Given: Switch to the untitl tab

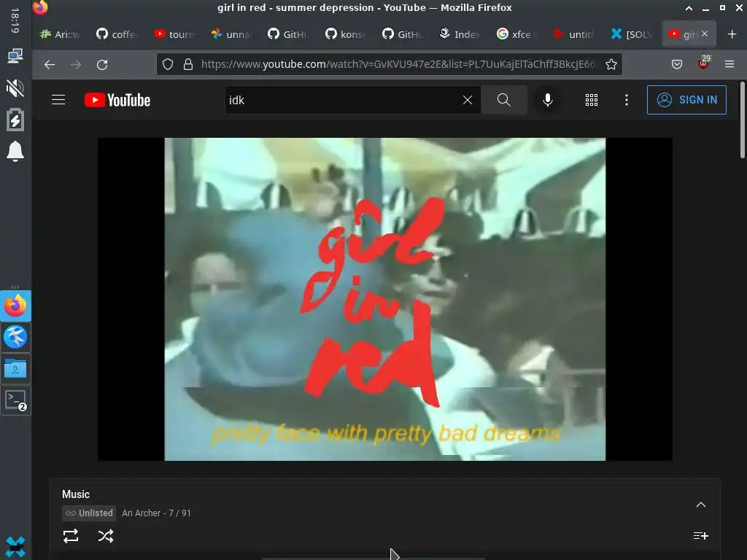Looking at the screenshot, I should 574,34.
